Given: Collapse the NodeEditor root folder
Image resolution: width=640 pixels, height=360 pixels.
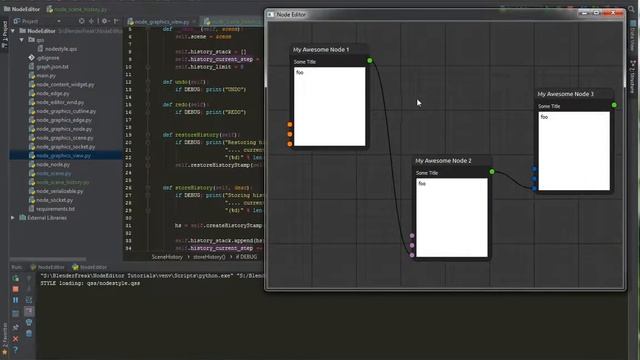Looking at the screenshot, I should tap(13, 31).
